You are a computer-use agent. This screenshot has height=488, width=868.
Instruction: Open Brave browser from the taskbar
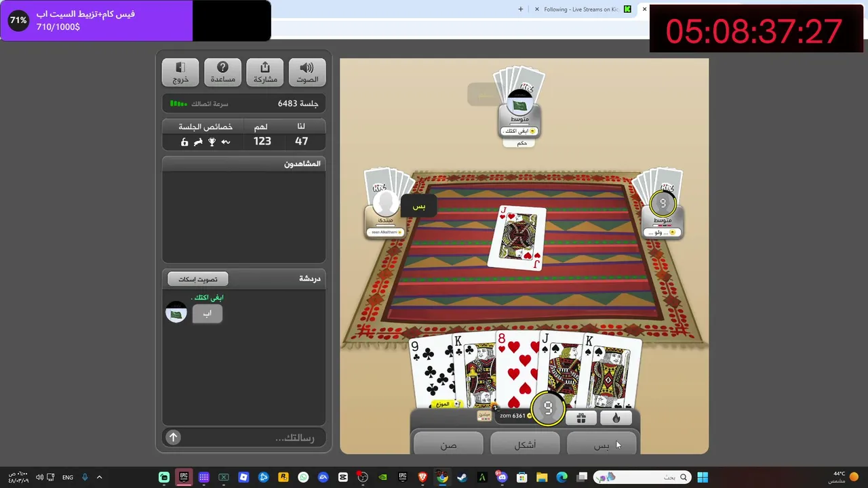pyautogui.click(x=422, y=477)
